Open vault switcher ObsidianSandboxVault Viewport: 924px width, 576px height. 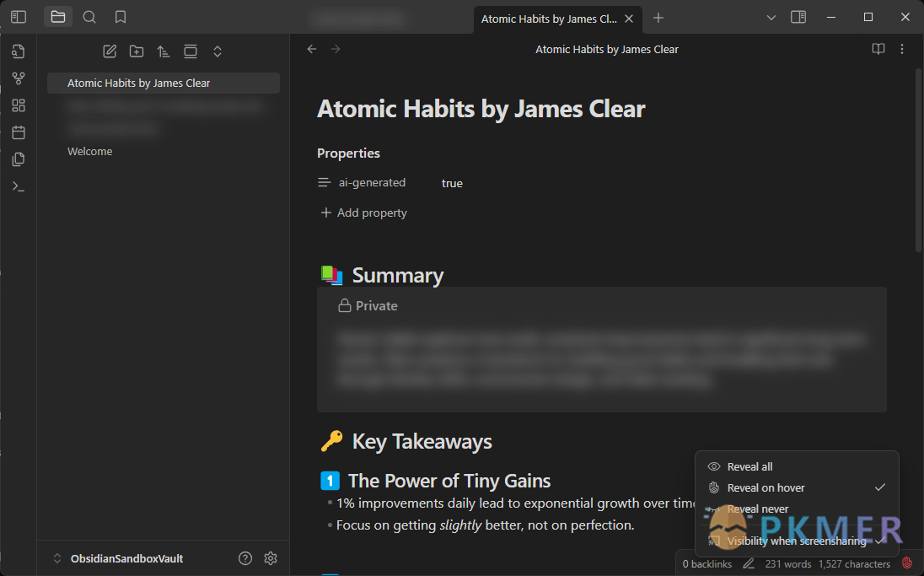click(x=118, y=558)
